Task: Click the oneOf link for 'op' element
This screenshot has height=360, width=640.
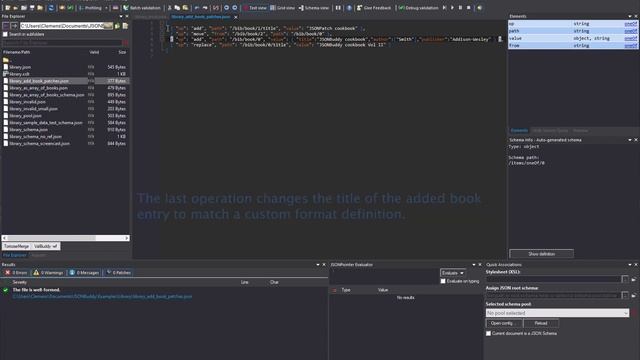Action: coord(631,24)
